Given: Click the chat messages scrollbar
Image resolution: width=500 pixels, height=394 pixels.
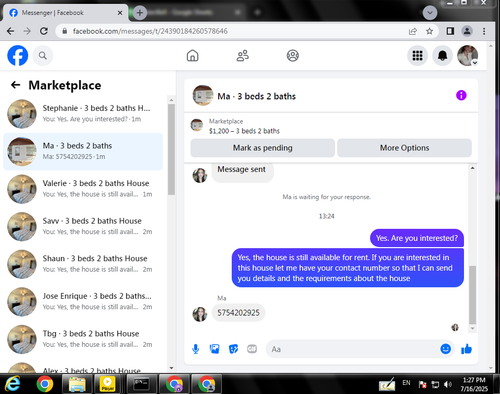Looking at the screenshot, I should coord(472,295).
